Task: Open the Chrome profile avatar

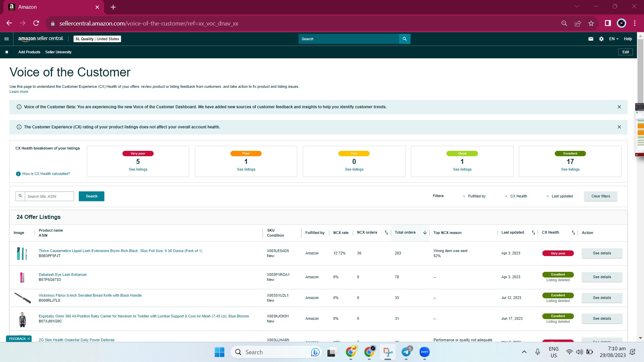Action: 622,23
